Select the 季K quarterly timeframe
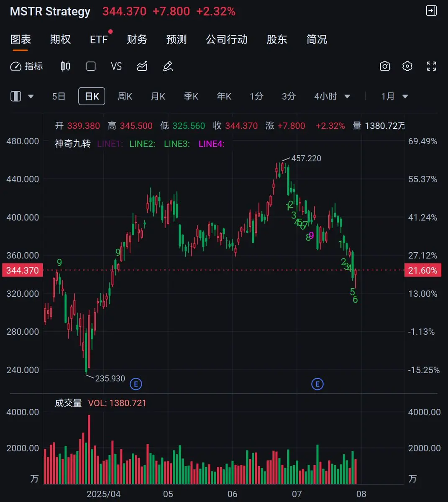This screenshot has height=502, width=448. click(191, 96)
